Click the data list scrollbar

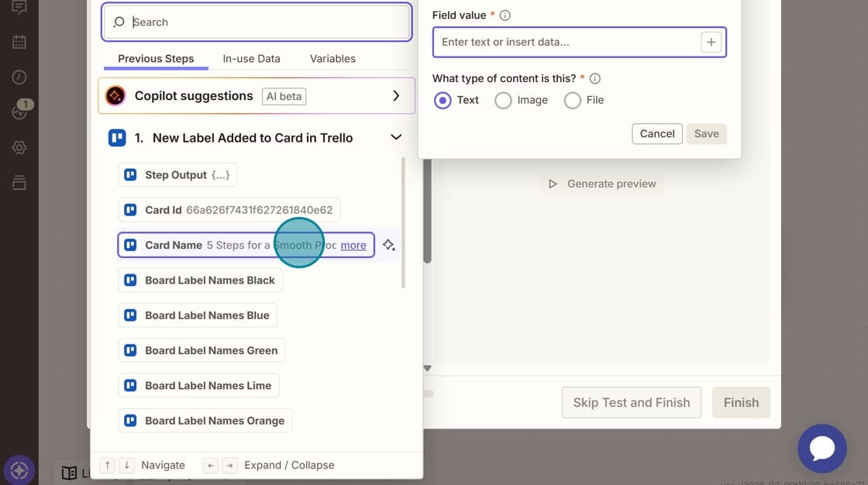[x=403, y=223]
